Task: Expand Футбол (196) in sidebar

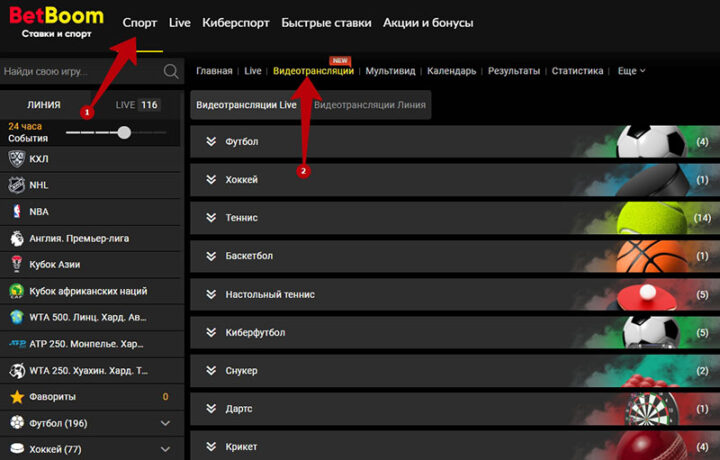Action: (x=165, y=423)
